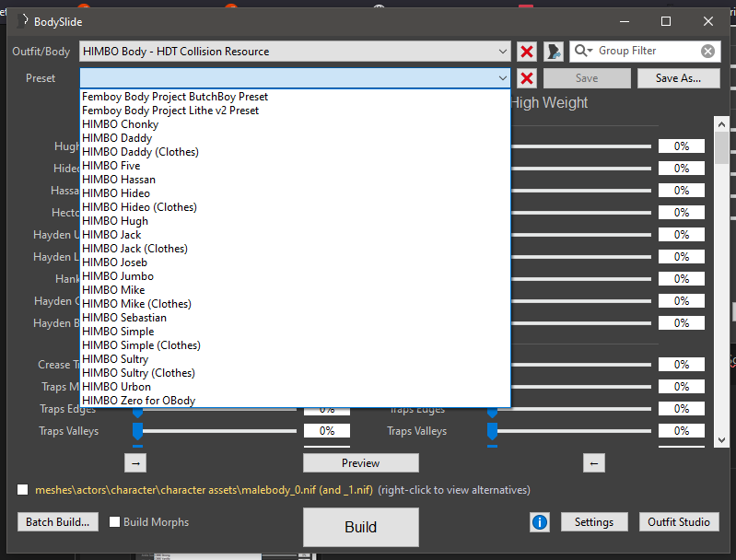Select the HIMBO Joseb preset

[296, 262]
